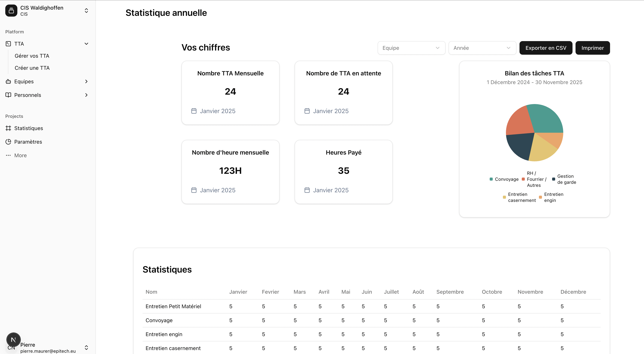Open Gérer vos TTA menu item

click(32, 56)
